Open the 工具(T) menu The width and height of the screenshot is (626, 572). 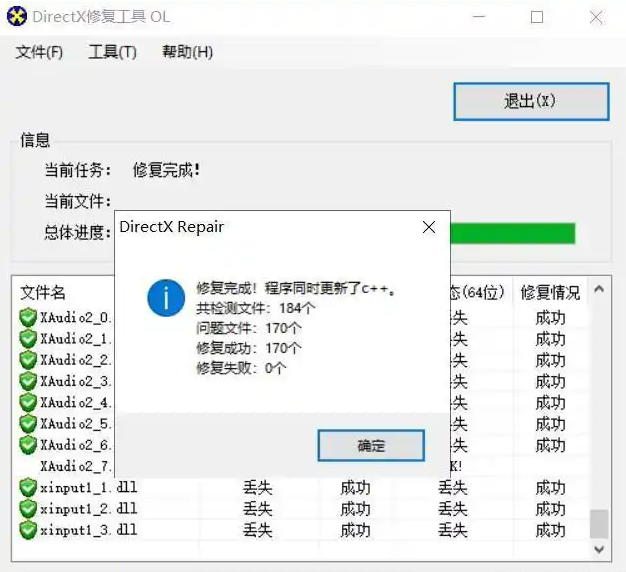tap(113, 52)
